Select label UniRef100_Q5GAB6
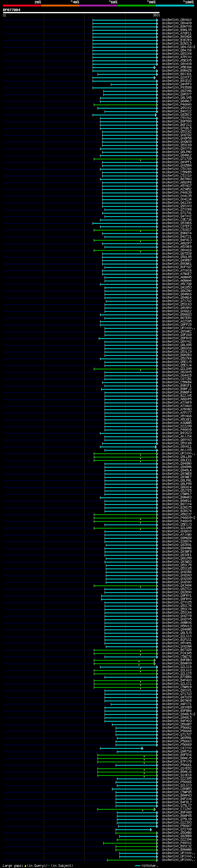197x868 pixels. tap(177, 833)
